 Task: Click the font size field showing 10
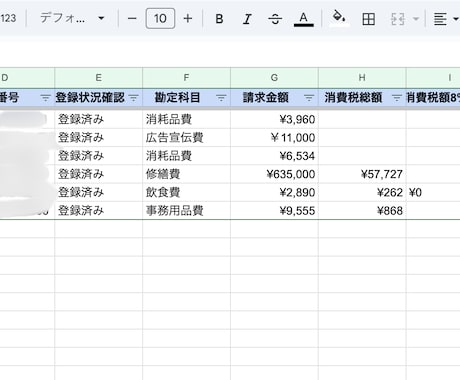pyautogui.click(x=160, y=19)
